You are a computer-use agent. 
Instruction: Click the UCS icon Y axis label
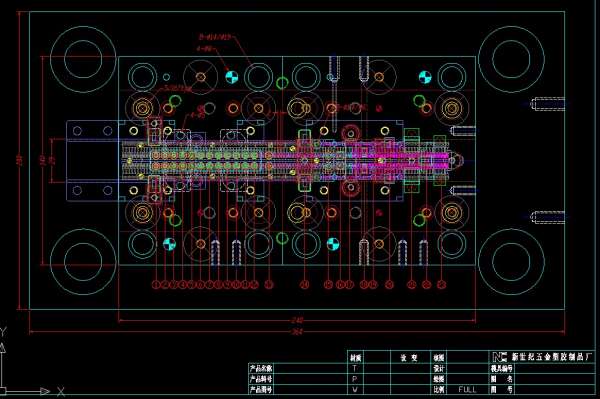(3, 332)
